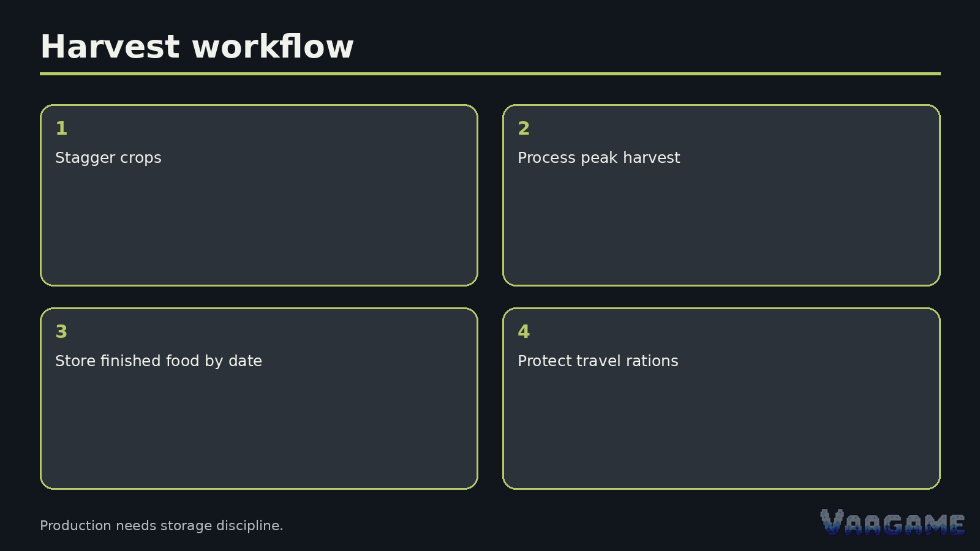
Task: Click the step number 3
Action: click(x=61, y=331)
